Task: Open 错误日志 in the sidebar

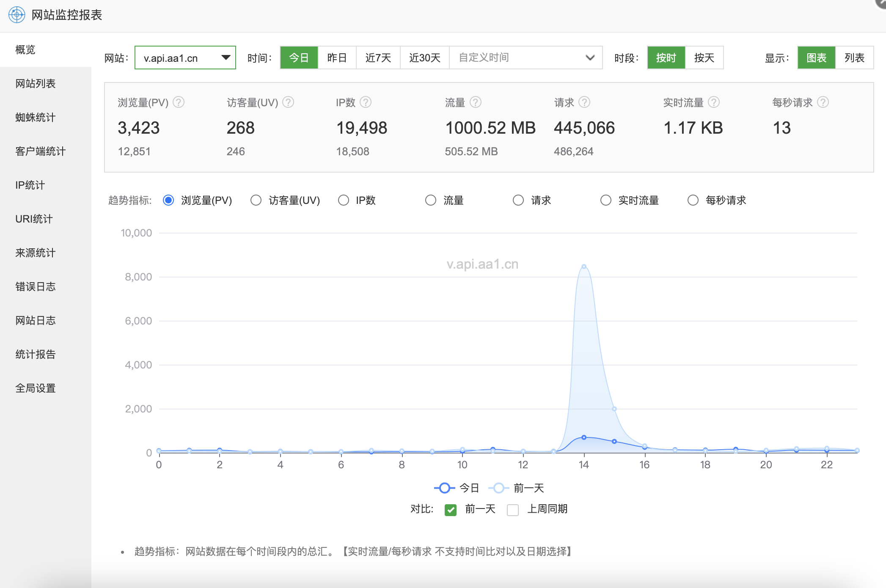Action: point(46,287)
